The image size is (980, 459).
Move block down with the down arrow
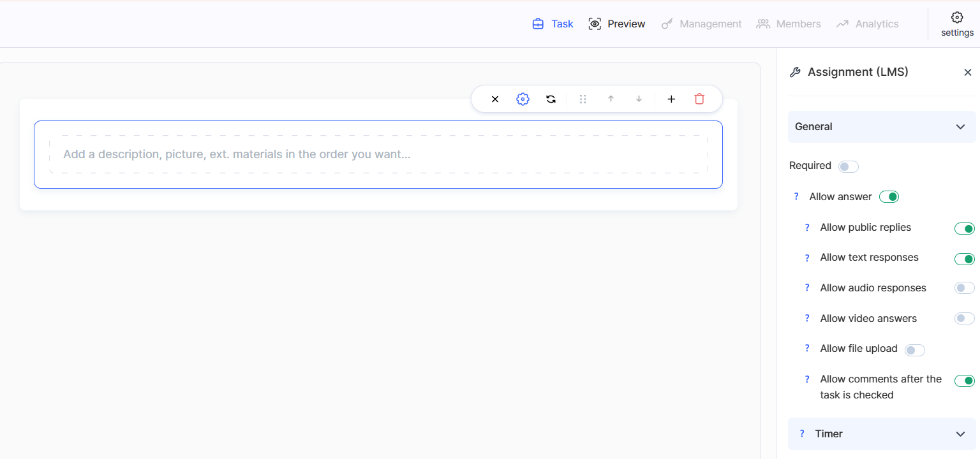tap(639, 99)
